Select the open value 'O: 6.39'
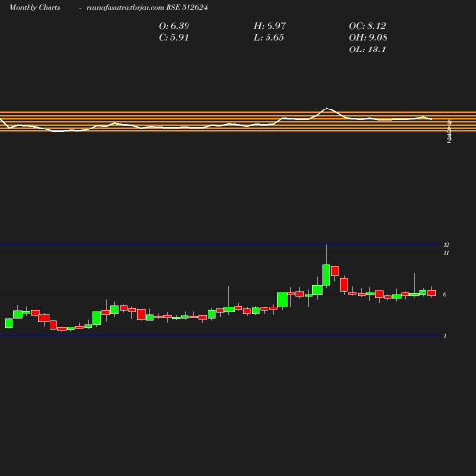The image size is (476, 476). coord(174,26)
